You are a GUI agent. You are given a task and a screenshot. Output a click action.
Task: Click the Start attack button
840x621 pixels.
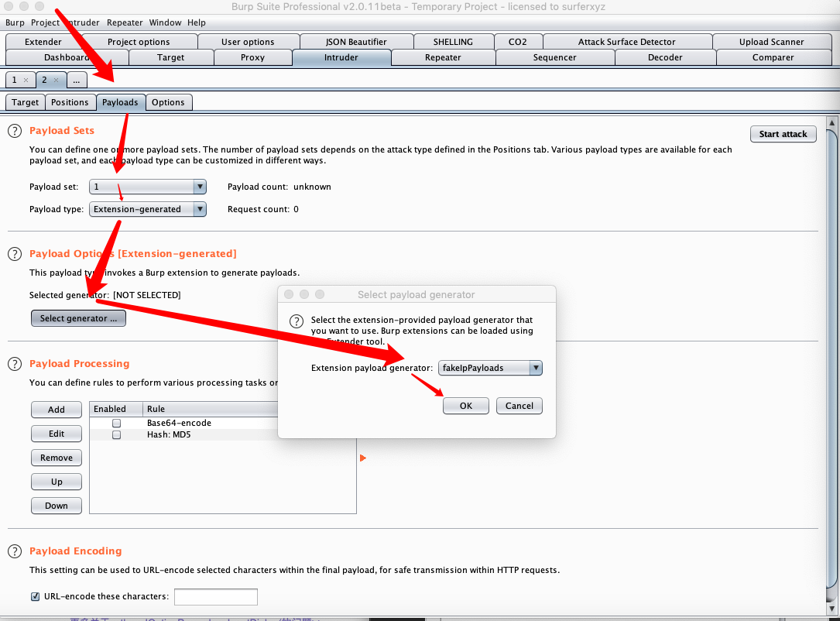783,134
